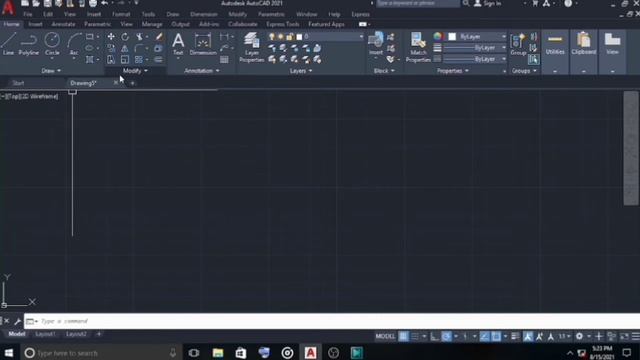This screenshot has width=640, height=360.
Task: Toggle object snap in status bar
Action: point(496,336)
